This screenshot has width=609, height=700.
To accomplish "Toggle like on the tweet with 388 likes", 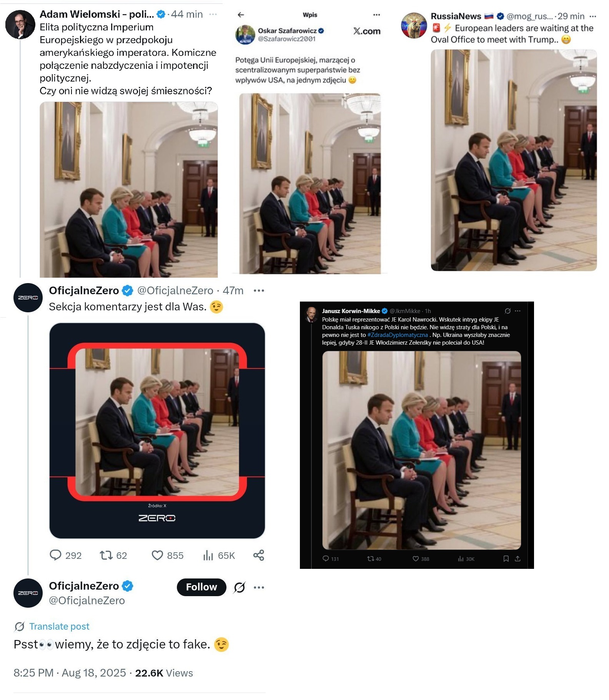I will tap(416, 558).
